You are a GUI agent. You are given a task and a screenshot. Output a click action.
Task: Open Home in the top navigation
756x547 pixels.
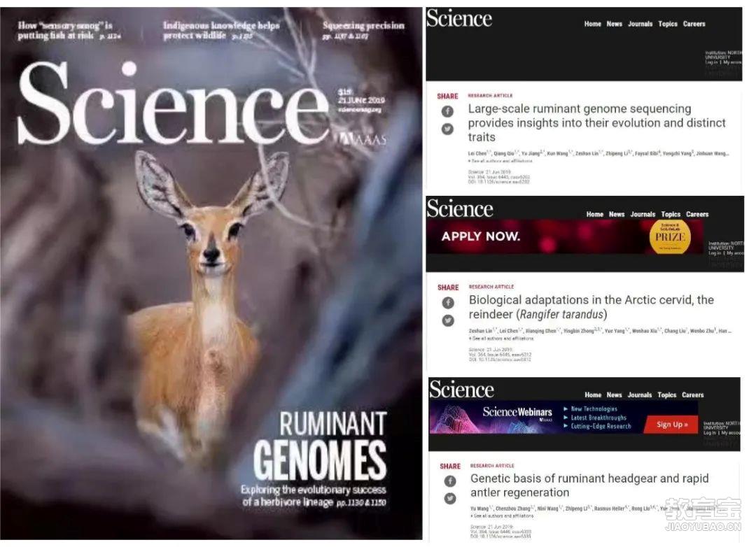(x=593, y=24)
